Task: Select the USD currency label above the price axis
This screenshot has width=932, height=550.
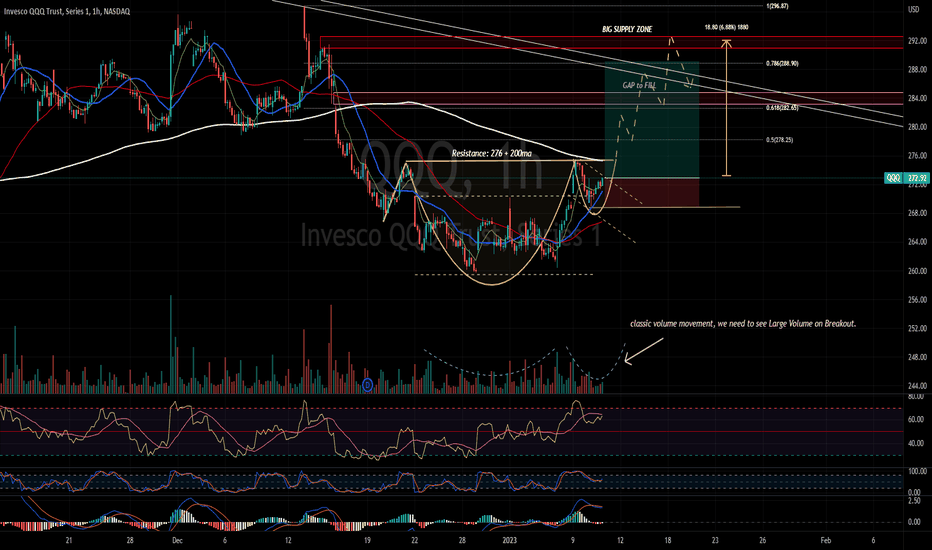Action: click(x=914, y=10)
